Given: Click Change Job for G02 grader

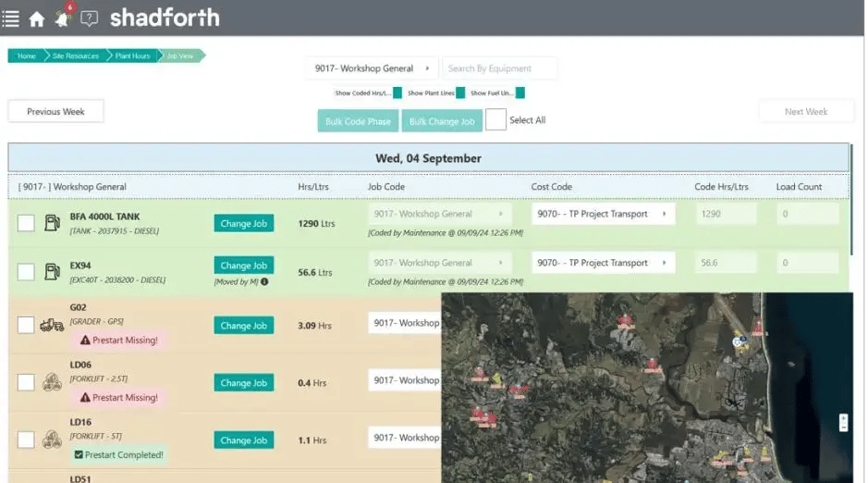Looking at the screenshot, I should tap(243, 326).
